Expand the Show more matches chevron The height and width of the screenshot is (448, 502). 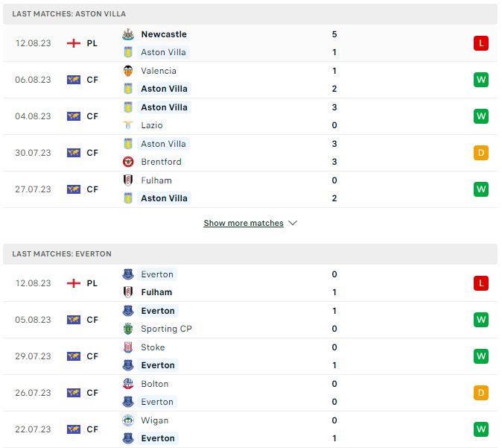point(293,223)
